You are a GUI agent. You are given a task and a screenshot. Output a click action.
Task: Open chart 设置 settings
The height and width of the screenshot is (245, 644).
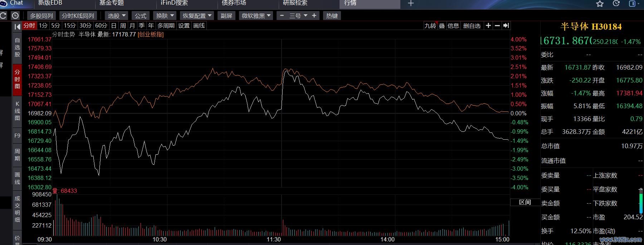coord(184,26)
